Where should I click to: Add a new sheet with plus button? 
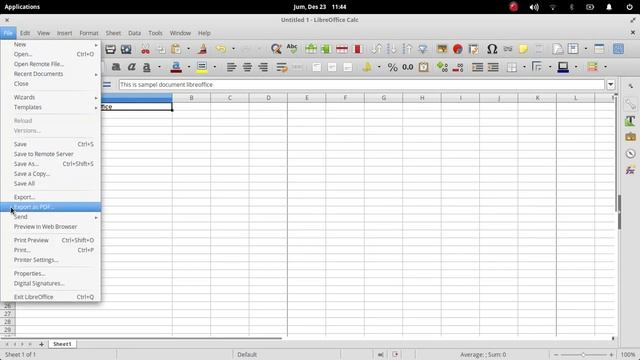click(x=41, y=344)
